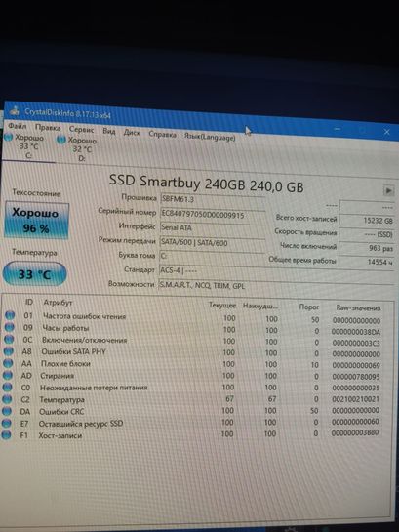The height and width of the screenshot is (532, 399).
Task: Click the CrystalDiskInfo title bar icon
Action: [15, 110]
